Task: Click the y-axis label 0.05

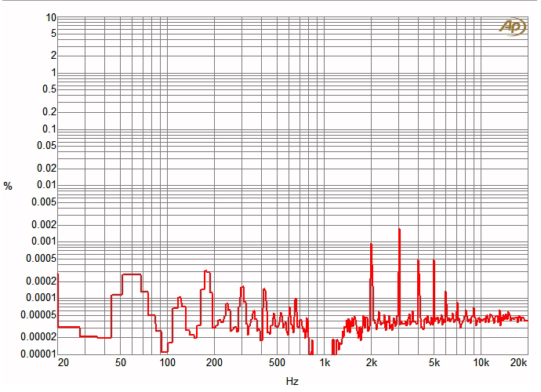Action: pos(46,145)
